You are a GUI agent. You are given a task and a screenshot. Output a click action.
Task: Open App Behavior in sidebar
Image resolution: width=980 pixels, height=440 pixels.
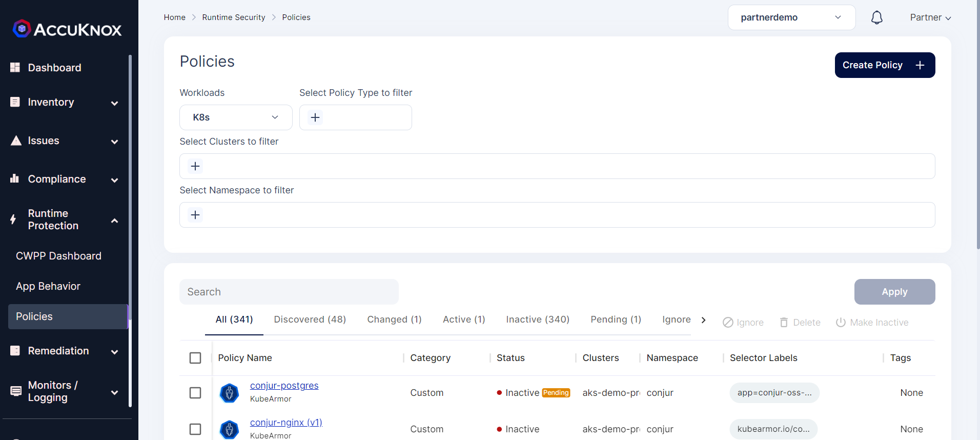48,286
